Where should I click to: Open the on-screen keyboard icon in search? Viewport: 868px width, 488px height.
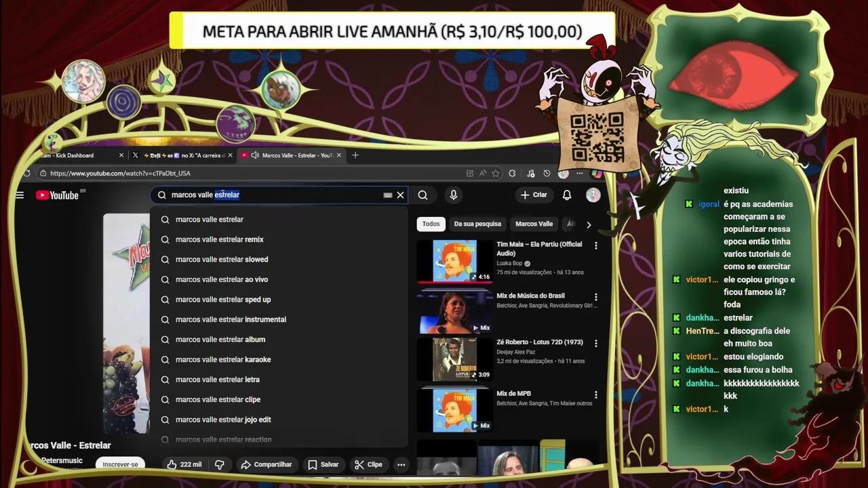tap(388, 195)
